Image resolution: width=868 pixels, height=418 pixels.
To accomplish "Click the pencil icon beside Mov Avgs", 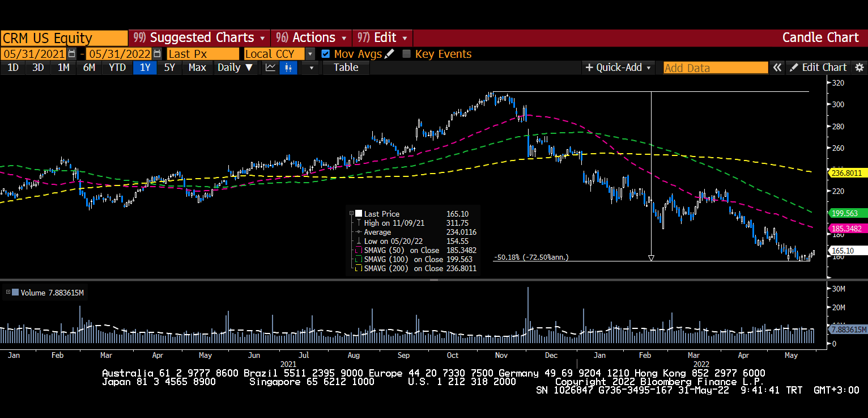I will tap(389, 54).
